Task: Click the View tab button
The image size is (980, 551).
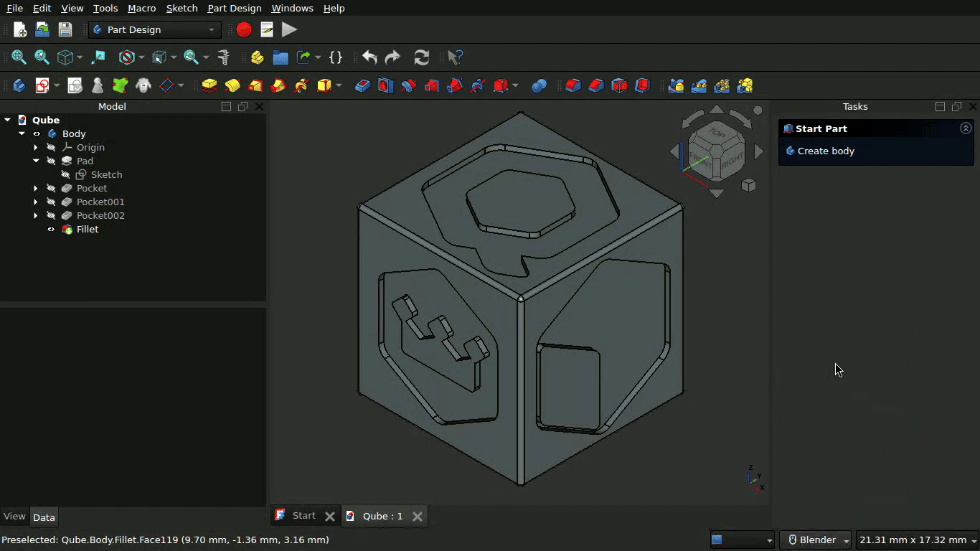Action: pos(14,517)
